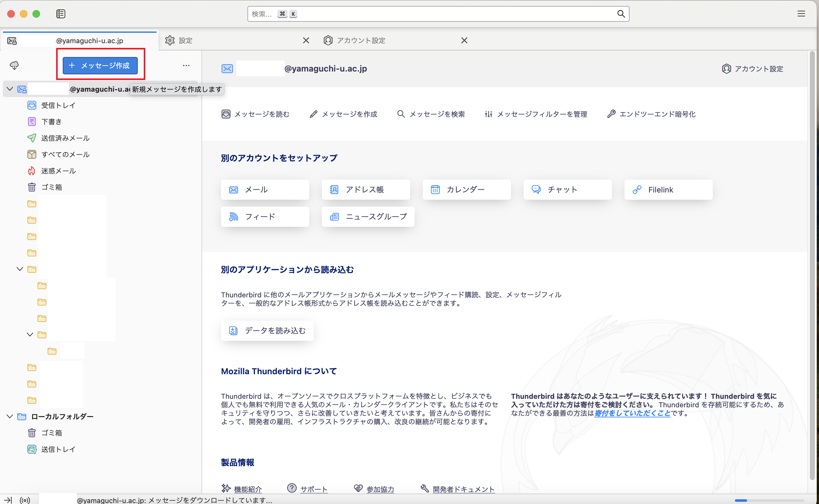Open メッセージフィルターを管理
The height and width of the screenshot is (504, 819).
pyautogui.click(x=536, y=114)
